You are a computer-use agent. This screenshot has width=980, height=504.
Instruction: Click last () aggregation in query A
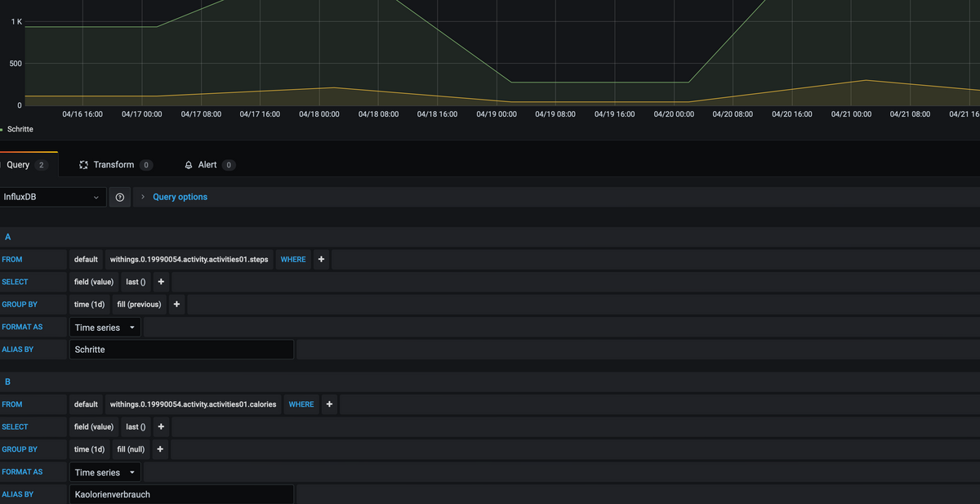[136, 282]
